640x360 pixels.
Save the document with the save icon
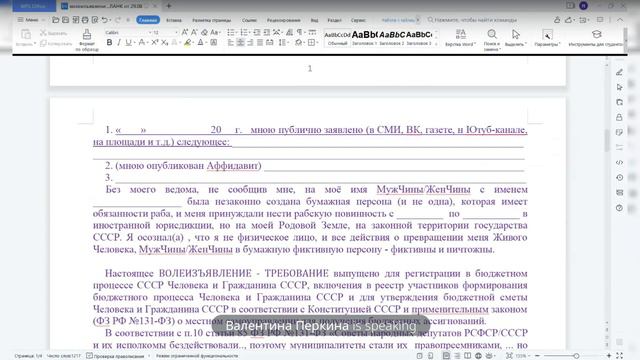coord(65,20)
